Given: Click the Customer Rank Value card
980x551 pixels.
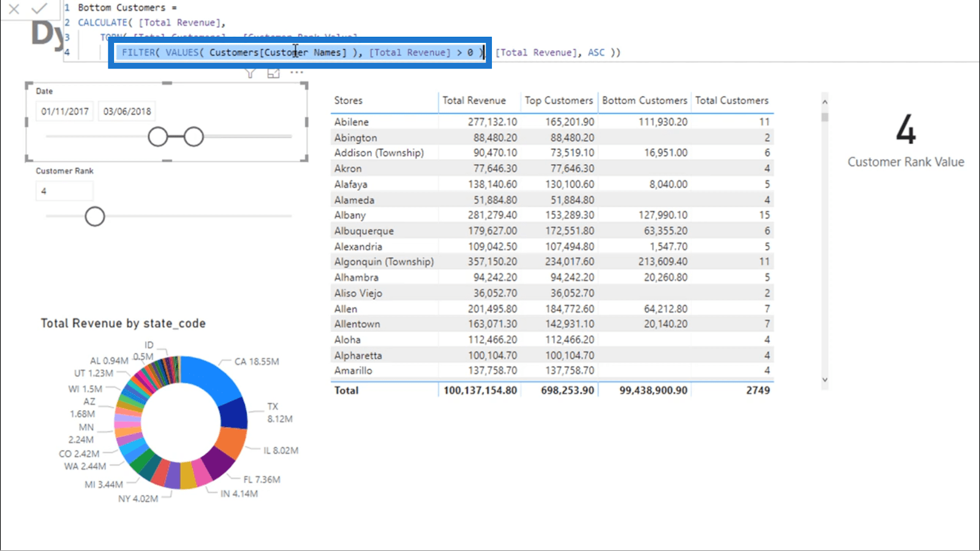Looking at the screenshot, I should [x=906, y=142].
